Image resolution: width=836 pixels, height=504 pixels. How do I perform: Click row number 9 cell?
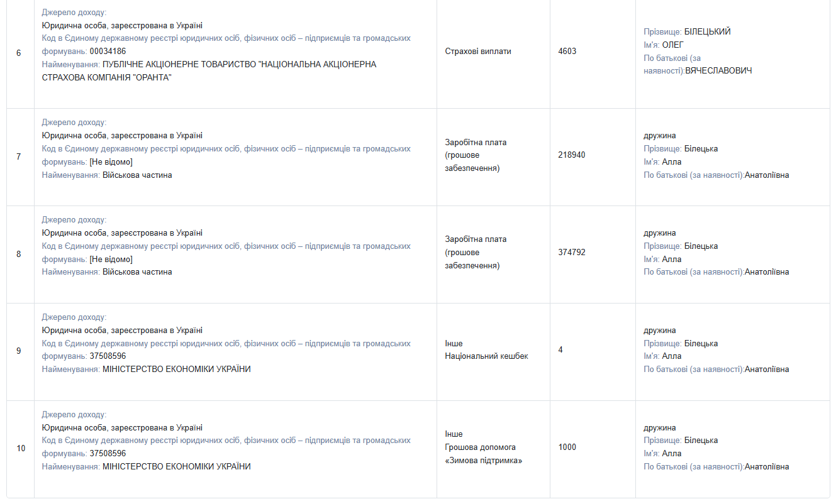19,351
